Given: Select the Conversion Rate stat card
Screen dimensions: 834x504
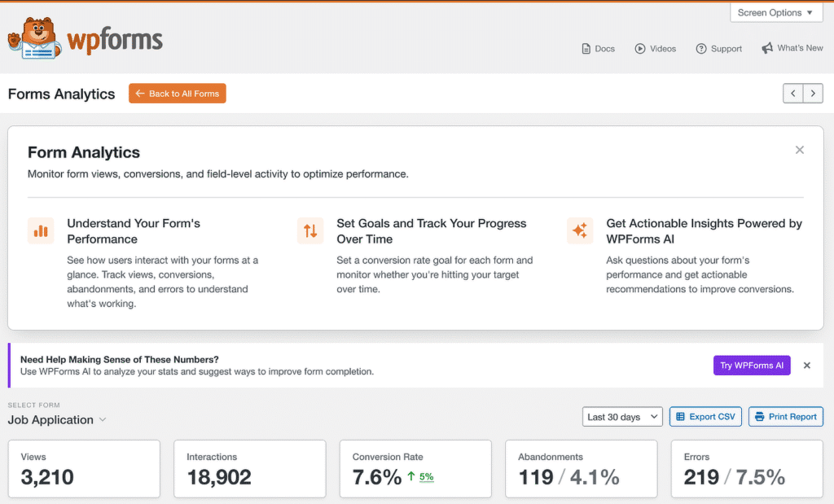Looking at the screenshot, I should click(415, 469).
